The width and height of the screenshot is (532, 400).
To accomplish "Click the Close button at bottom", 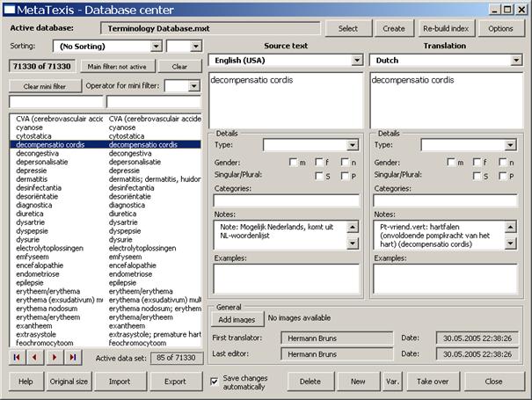I will [494, 382].
